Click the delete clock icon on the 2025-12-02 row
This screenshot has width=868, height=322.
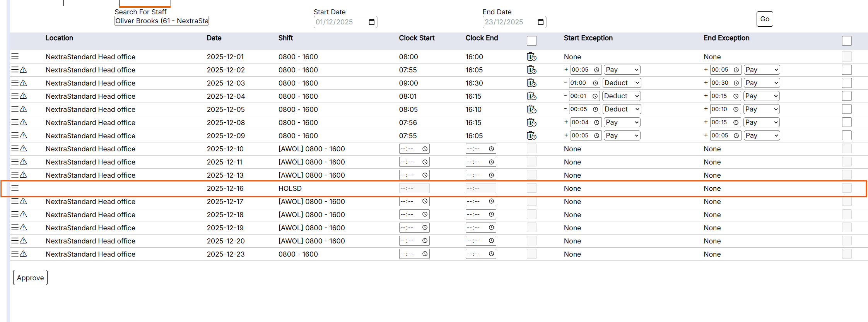click(531, 70)
